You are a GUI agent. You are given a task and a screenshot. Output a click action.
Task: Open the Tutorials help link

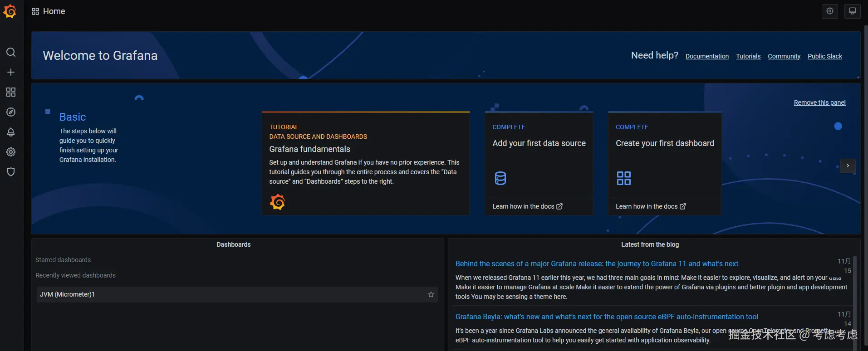748,56
